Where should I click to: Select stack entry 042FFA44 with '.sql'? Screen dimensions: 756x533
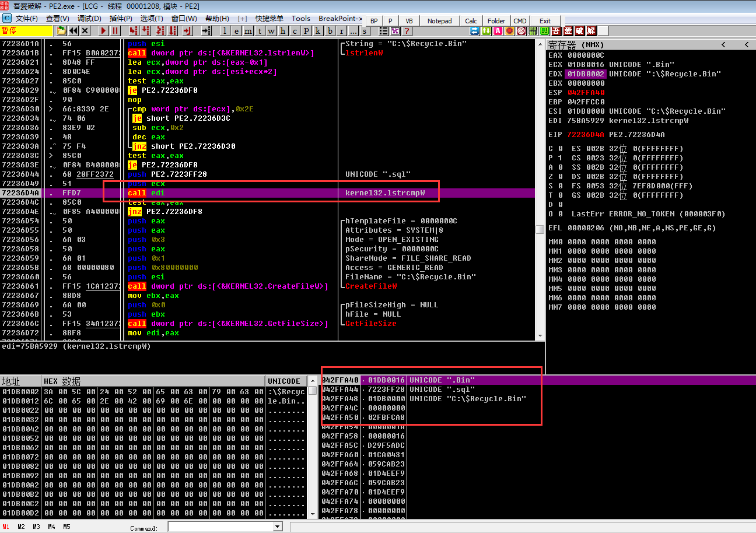coord(432,390)
